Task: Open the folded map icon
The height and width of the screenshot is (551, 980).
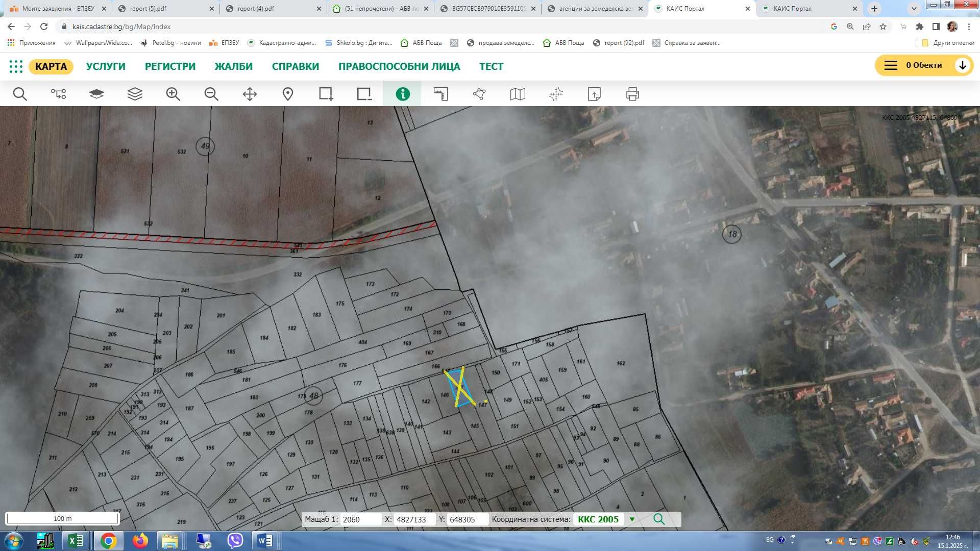Action: [518, 94]
